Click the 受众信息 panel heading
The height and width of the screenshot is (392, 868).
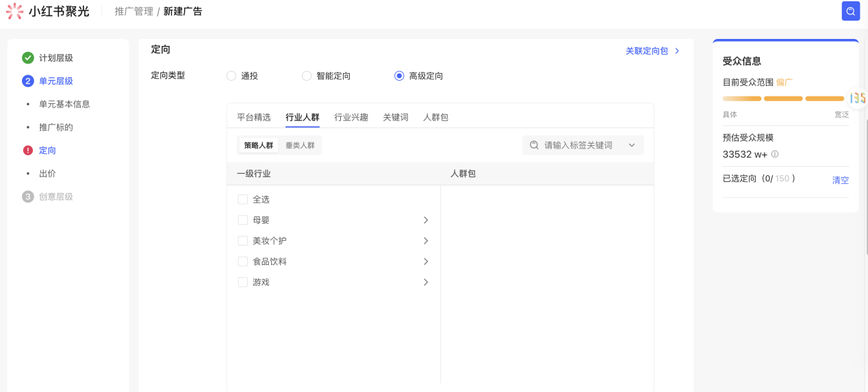(742, 61)
